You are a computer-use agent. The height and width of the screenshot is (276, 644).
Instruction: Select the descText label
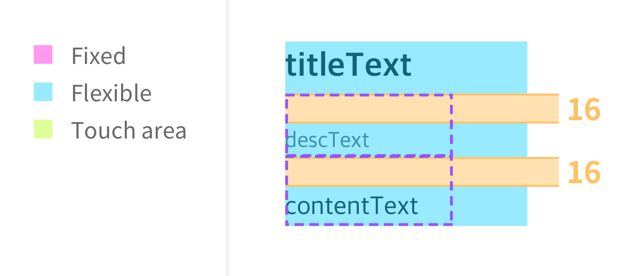click(x=327, y=140)
